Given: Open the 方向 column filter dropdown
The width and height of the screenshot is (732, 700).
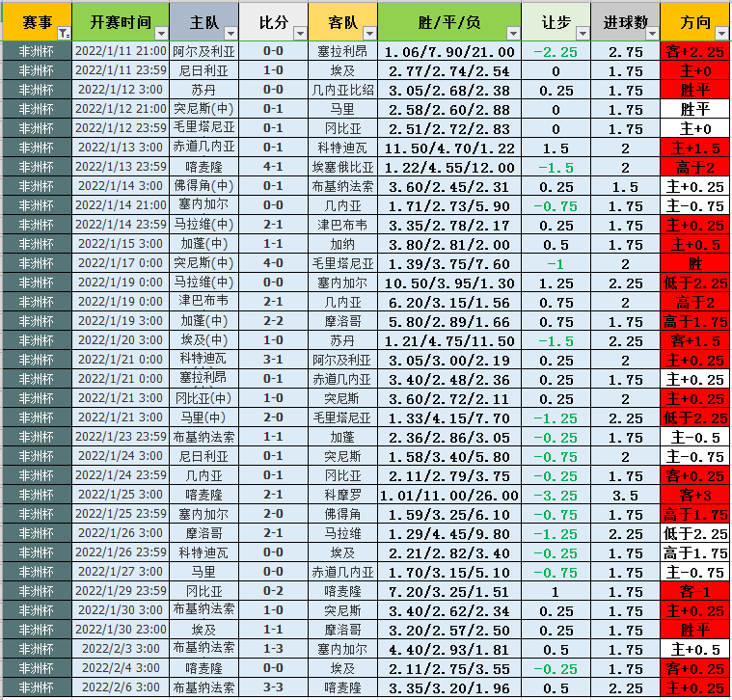Looking at the screenshot, I should [x=721, y=34].
